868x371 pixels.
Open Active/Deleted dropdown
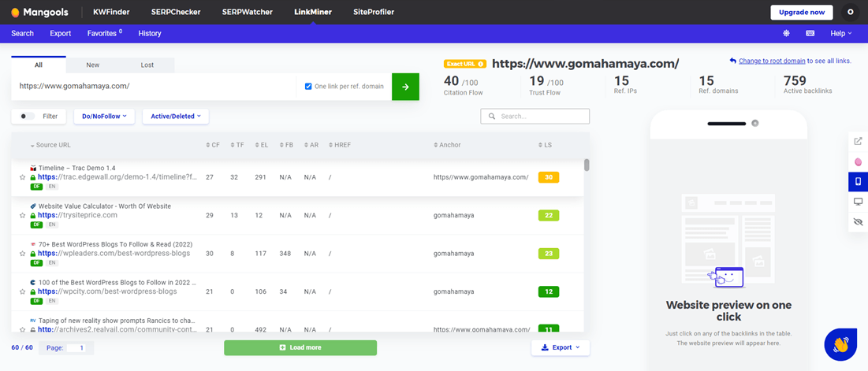click(176, 117)
